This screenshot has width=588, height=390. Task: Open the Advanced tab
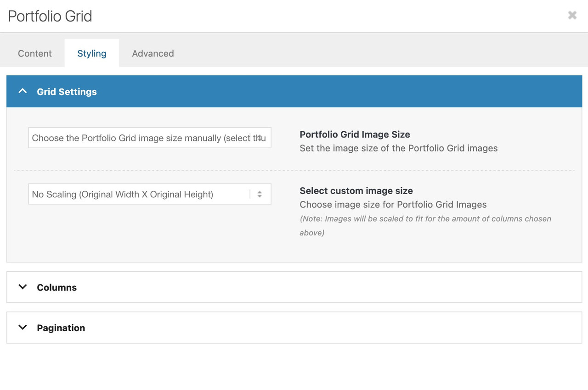153,53
